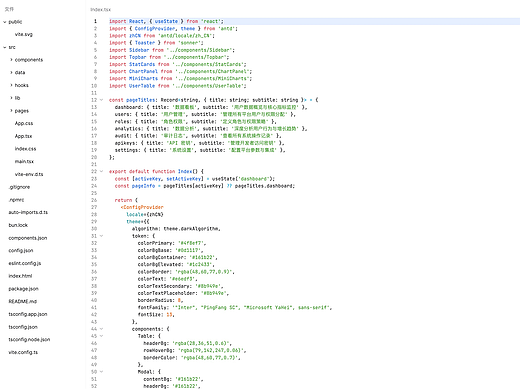
Task: Open .npmrc file
Action: click(x=16, y=200)
